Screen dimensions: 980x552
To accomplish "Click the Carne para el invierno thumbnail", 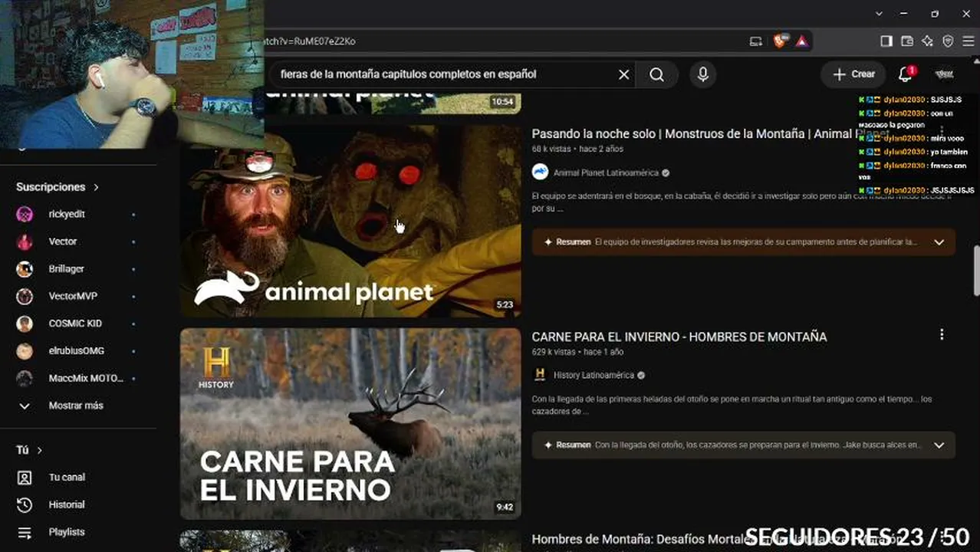I will point(350,424).
